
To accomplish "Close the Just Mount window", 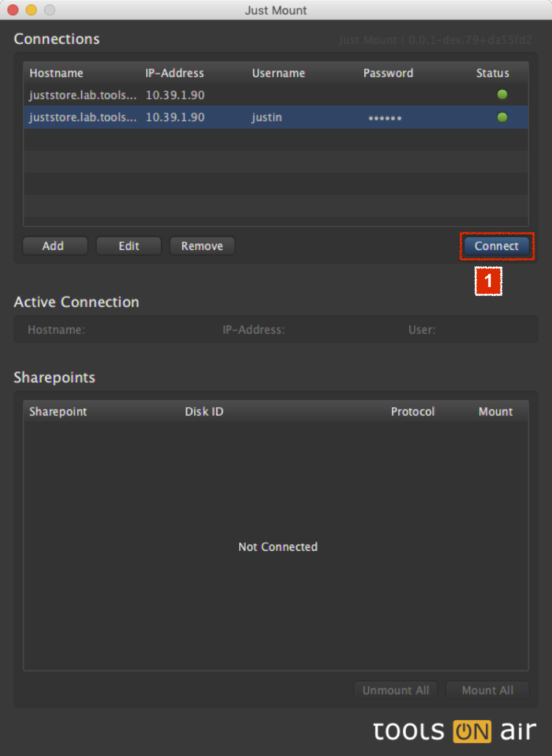I will [13, 10].
